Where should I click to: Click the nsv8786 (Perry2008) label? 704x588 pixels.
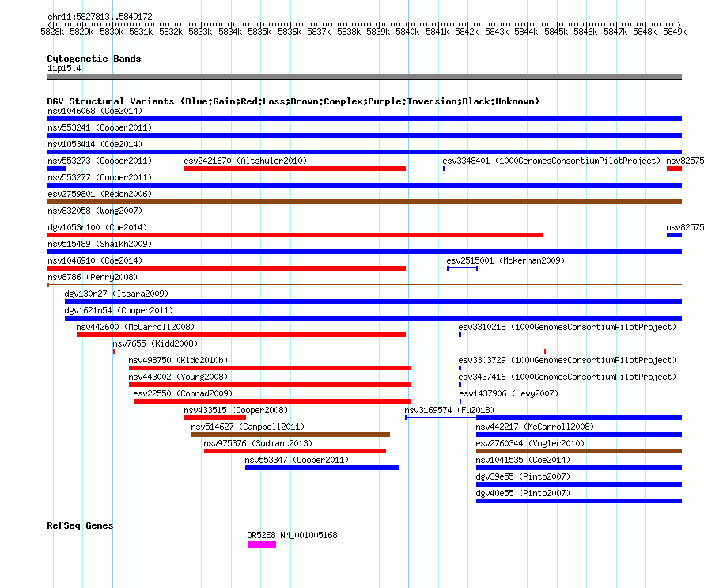point(93,277)
